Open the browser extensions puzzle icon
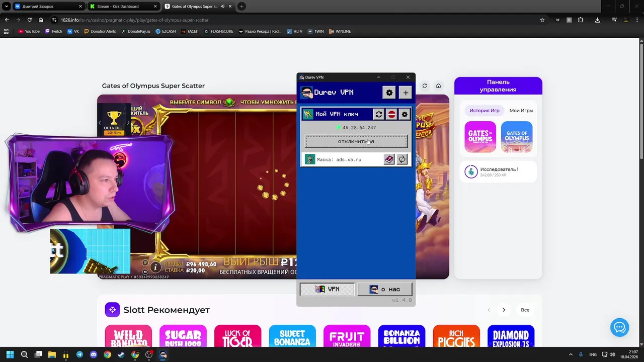Screen dimensions: 644x362 point(581,20)
